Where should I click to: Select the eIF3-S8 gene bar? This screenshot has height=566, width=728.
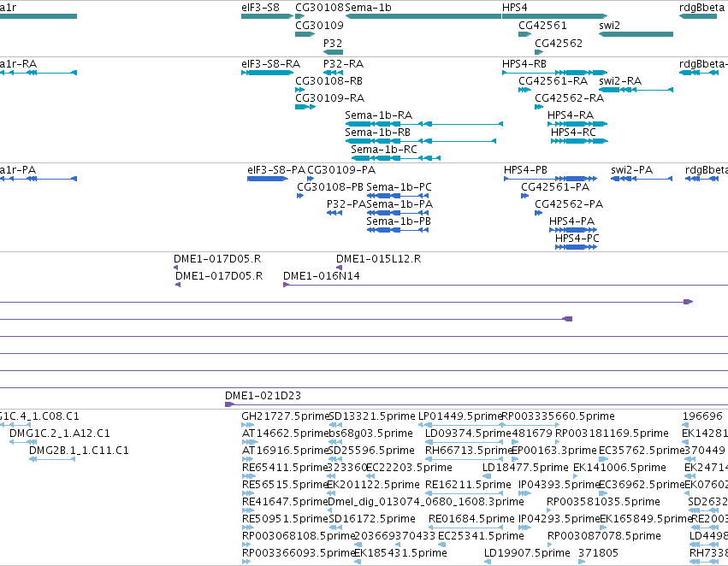(x=268, y=16)
